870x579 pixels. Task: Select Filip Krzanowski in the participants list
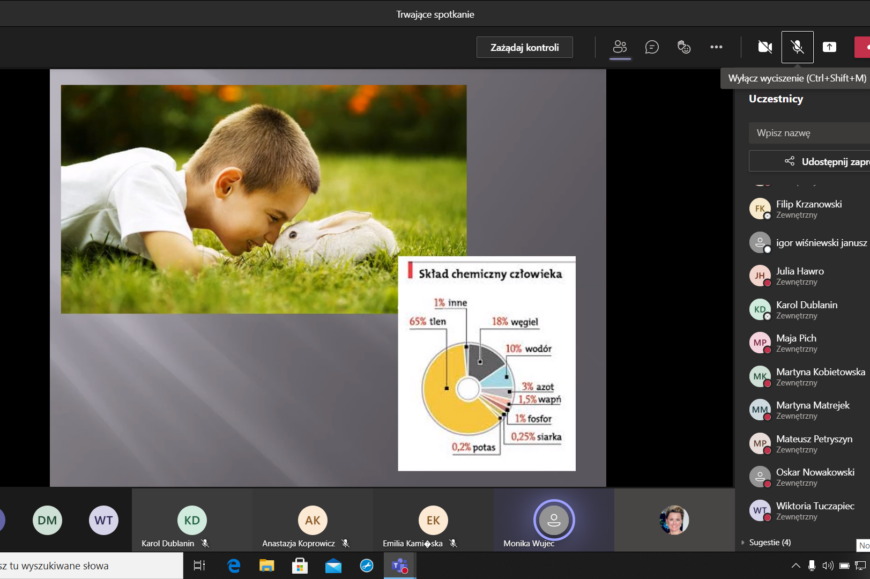click(x=810, y=209)
